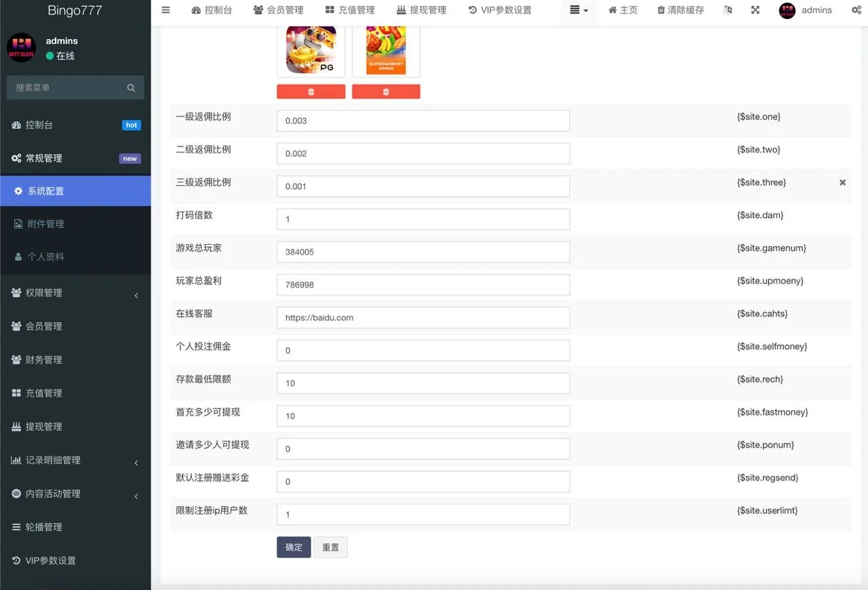Delete the PG tiger game image
Image resolution: width=868 pixels, height=590 pixels.
coord(311,92)
